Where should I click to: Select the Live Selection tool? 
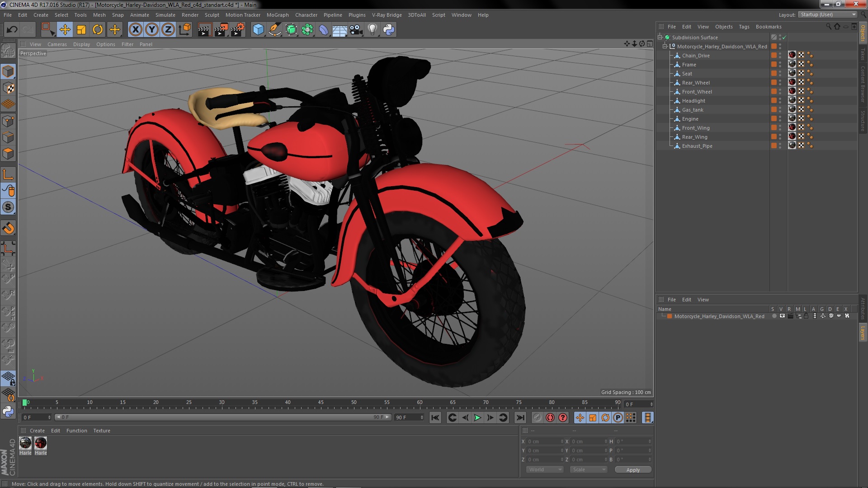point(48,30)
